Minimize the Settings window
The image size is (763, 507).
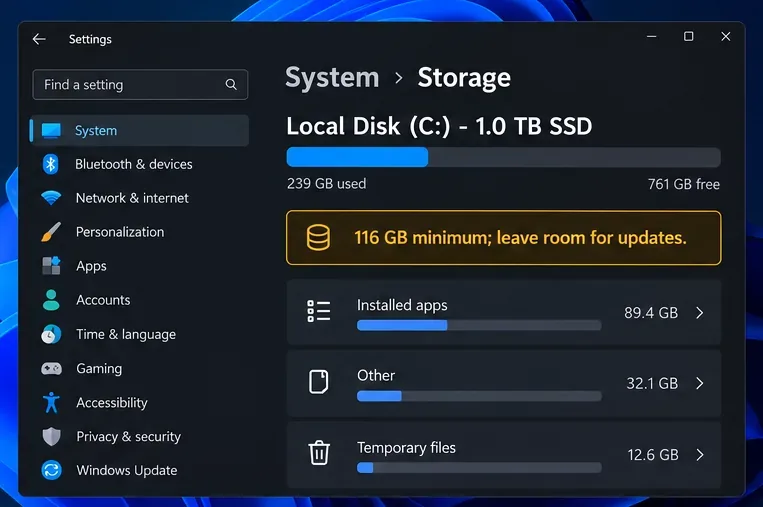coord(652,36)
